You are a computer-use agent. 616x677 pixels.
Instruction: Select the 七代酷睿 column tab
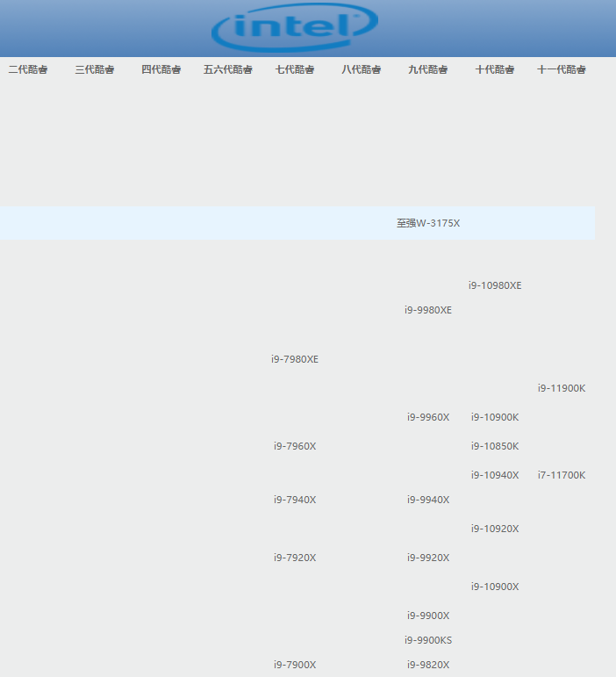click(x=295, y=69)
